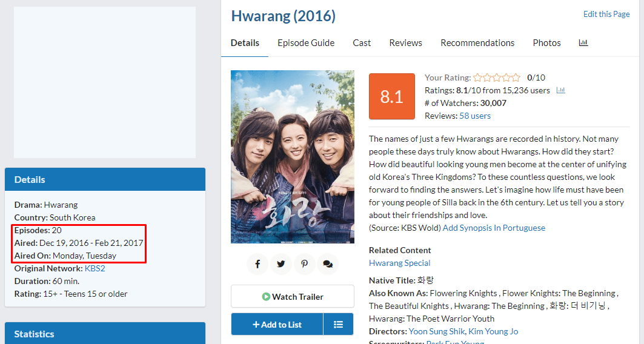Screen dimensions: 644x344
Task: Click 'Native Title: 화랑' text
Action: [401, 280]
